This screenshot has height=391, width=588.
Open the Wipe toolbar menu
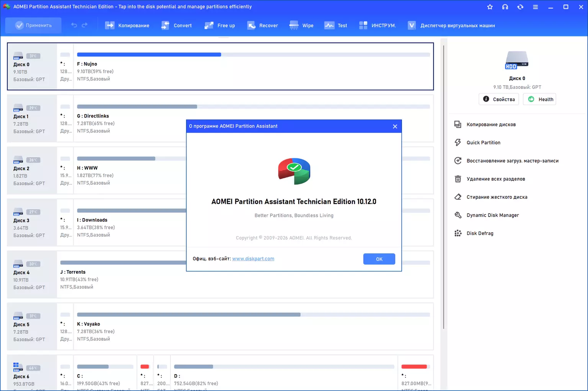coord(301,25)
